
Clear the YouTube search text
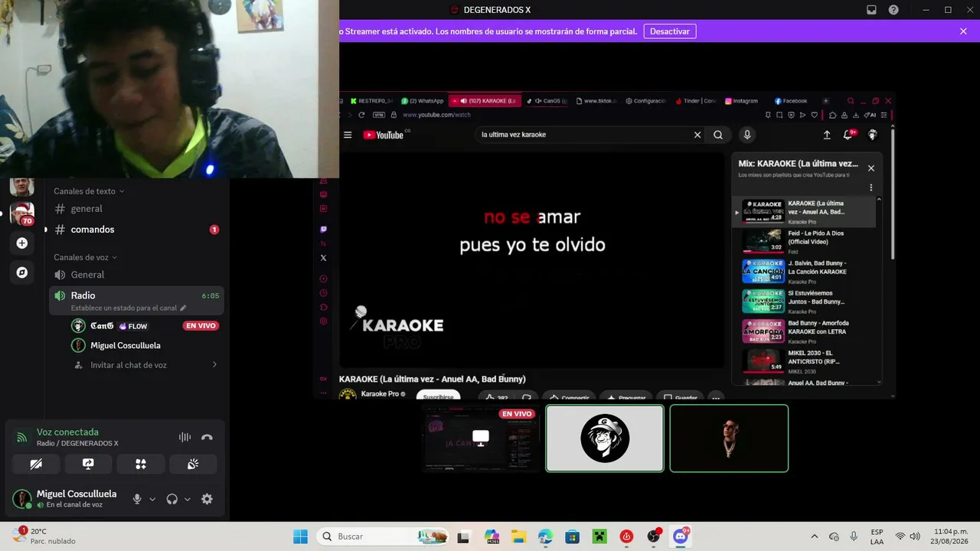pyautogui.click(x=697, y=135)
